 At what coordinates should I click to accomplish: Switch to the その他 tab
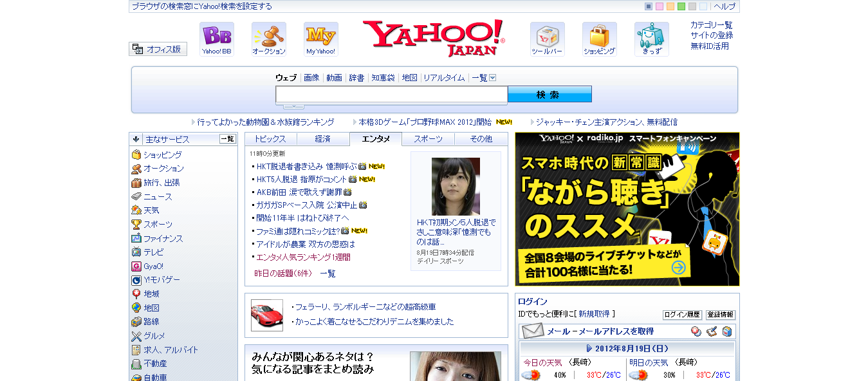[x=481, y=139]
